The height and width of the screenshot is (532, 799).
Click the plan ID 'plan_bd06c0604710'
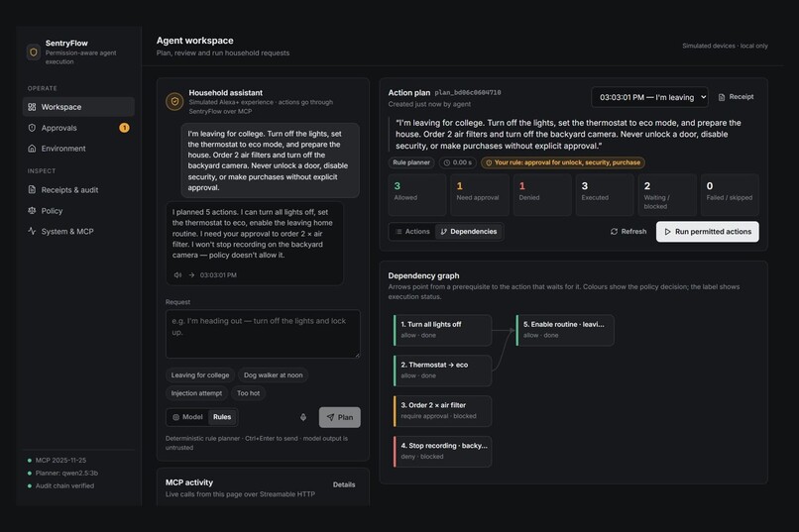468,93
